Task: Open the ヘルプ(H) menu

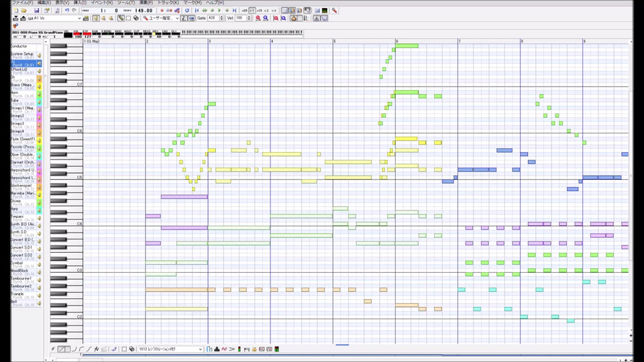Action: click(x=215, y=3)
